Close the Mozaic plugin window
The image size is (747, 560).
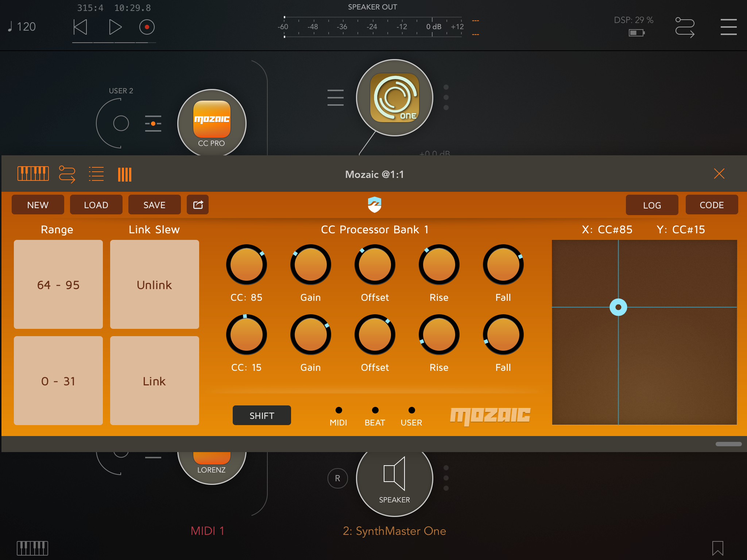tap(719, 174)
